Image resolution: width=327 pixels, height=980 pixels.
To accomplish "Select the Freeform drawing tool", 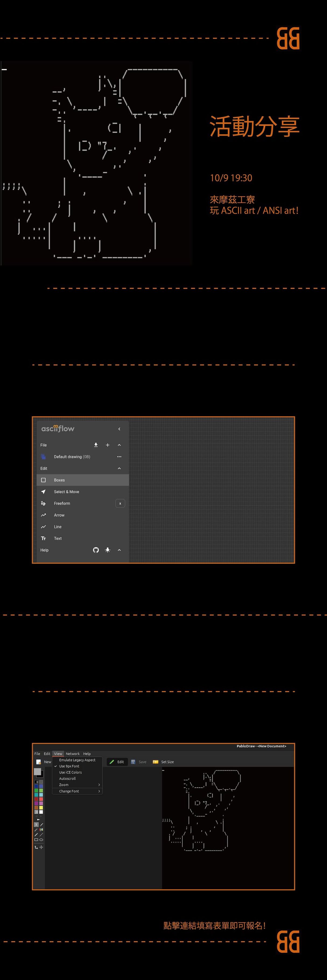I will [62, 503].
